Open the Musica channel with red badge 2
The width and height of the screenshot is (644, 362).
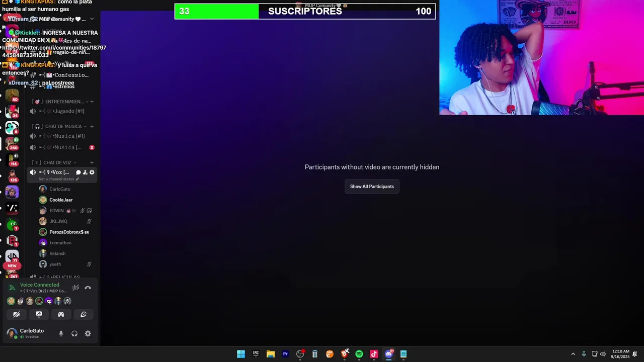[62, 147]
